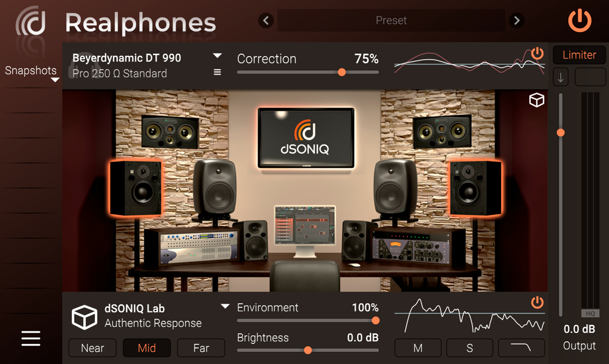Image resolution: width=609 pixels, height=364 pixels.
Task: Adjust the Correction slider handle
Action: [342, 72]
